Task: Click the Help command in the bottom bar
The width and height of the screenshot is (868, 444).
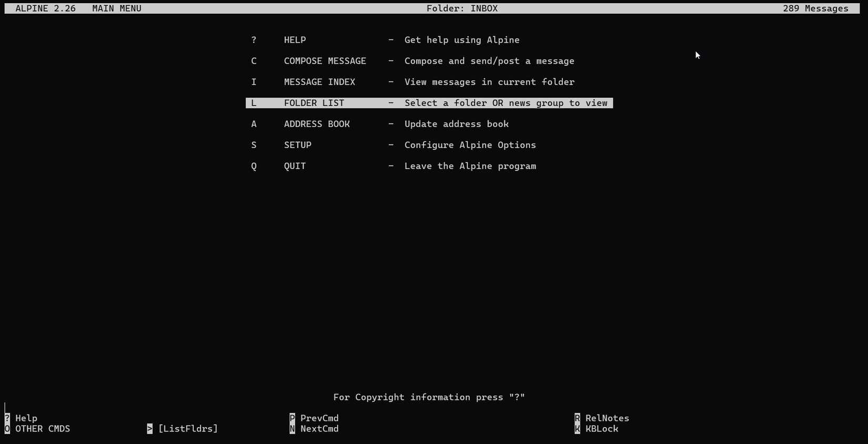Action: point(26,418)
